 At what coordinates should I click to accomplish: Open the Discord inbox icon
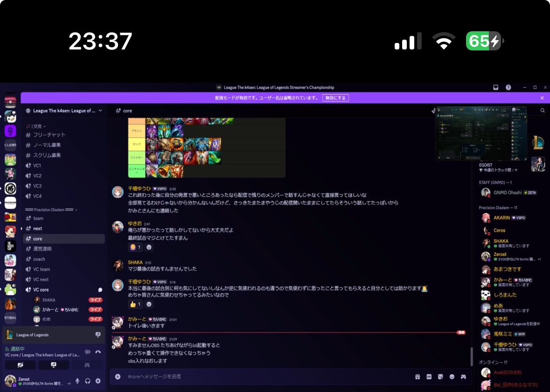point(495,87)
